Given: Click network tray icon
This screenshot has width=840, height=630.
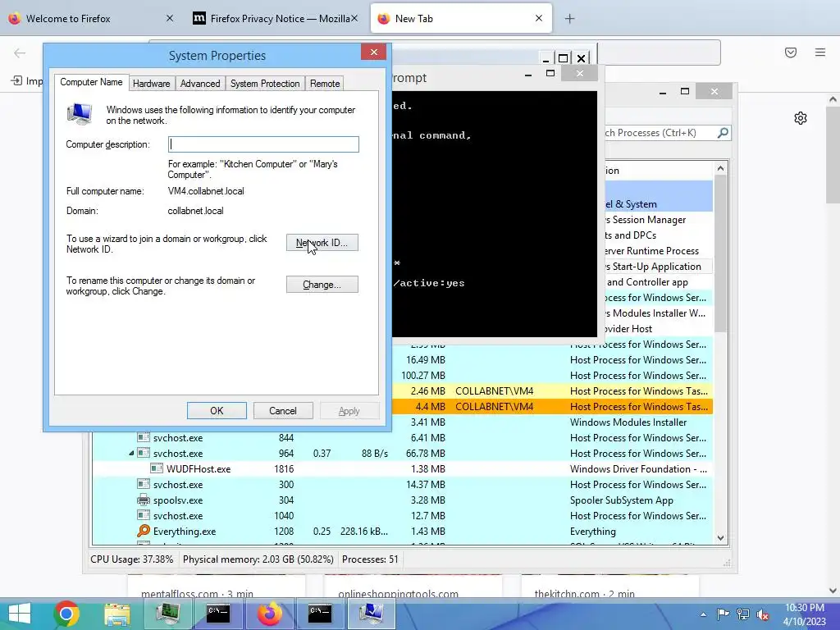Looking at the screenshot, I should click(742, 614).
